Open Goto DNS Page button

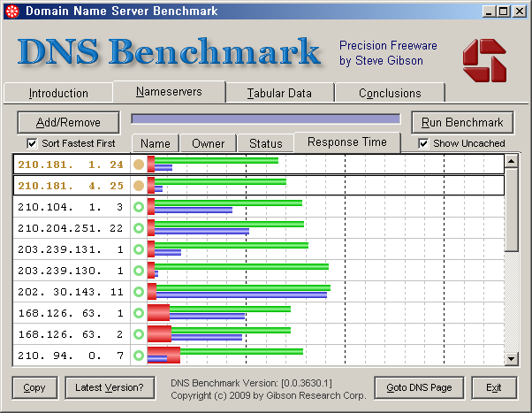[419, 387]
